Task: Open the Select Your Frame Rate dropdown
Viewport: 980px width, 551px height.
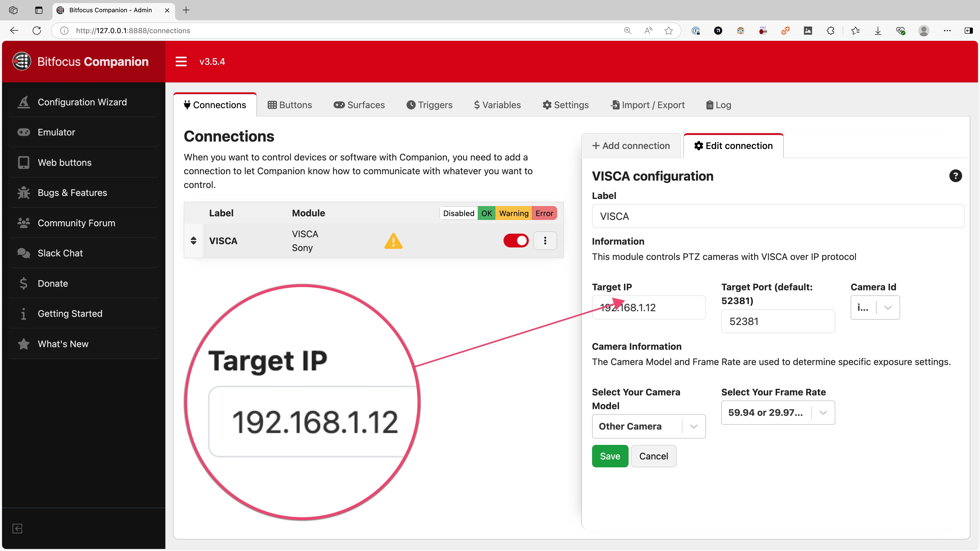Action: (x=778, y=412)
